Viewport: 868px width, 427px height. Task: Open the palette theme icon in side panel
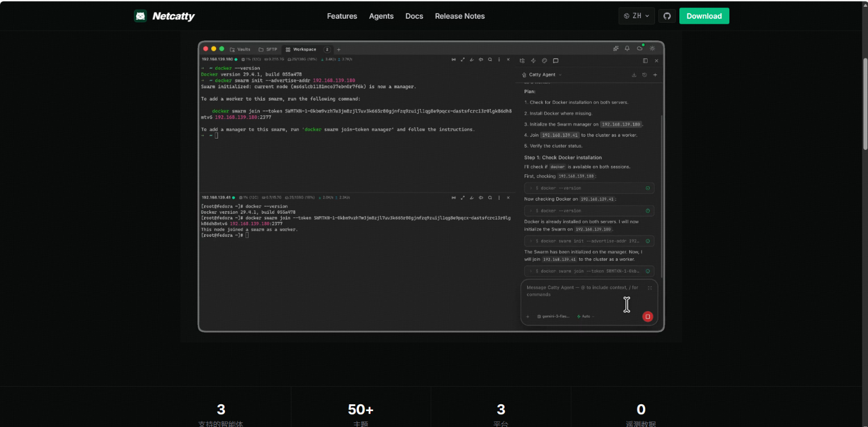[544, 61]
